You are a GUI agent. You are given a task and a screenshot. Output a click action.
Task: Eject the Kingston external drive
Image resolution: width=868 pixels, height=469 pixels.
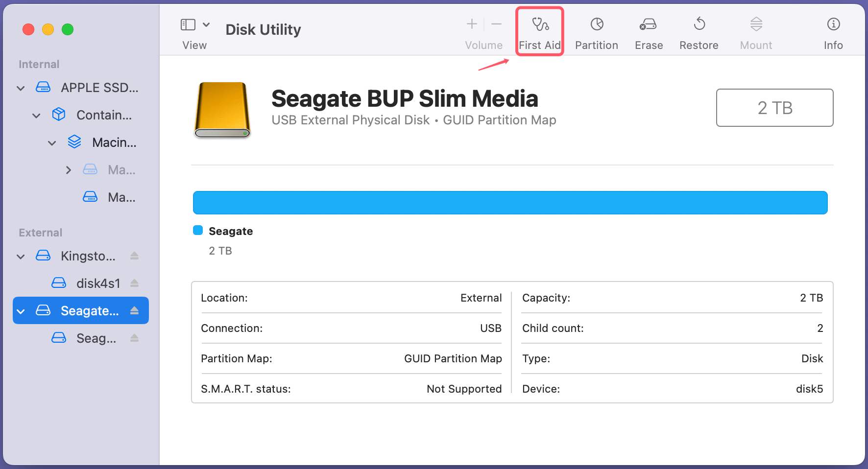tap(134, 256)
